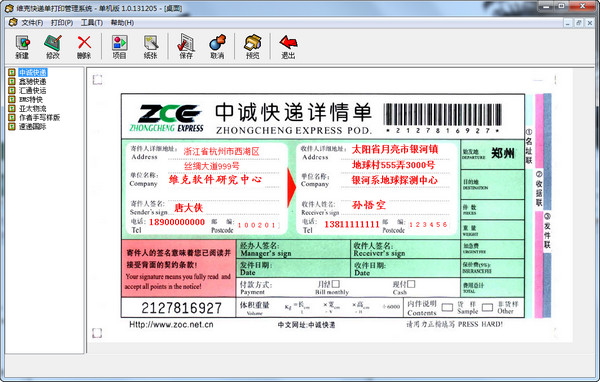Image resolution: width=600 pixels, height=382 pixels.
Task: Open the 工具(T) menu
Action: pos(92,23)
